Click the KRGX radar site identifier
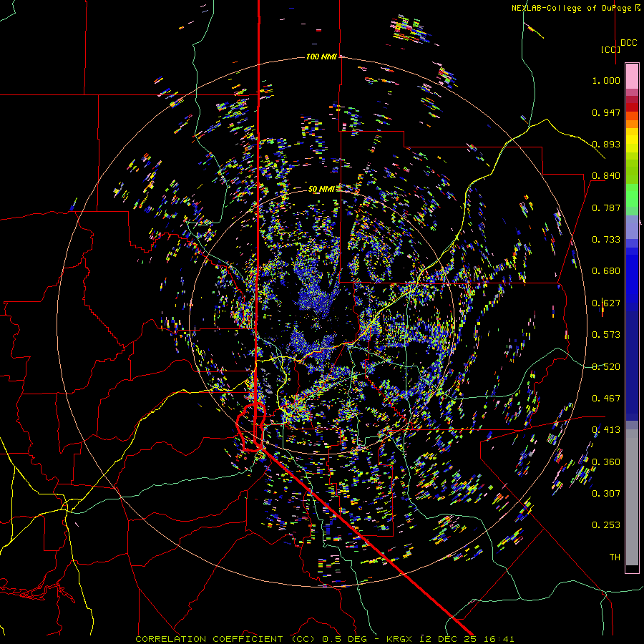The height and width of the screenshot is (644, 644). click(399, 639)
